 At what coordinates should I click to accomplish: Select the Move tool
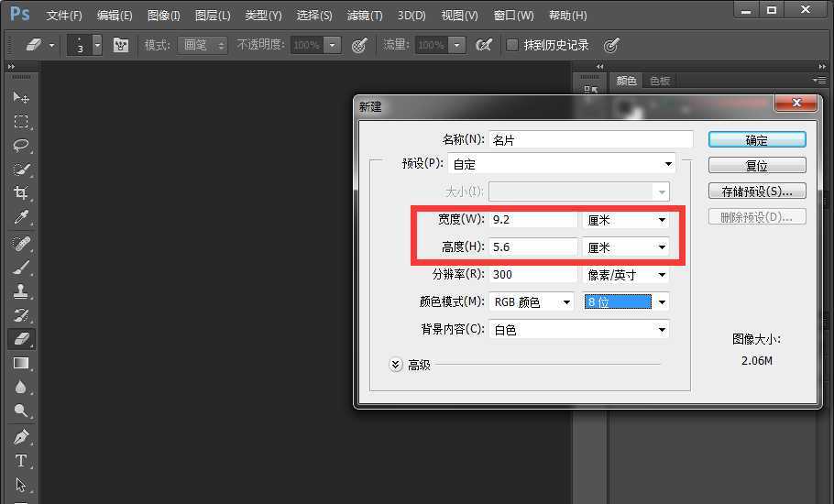tap(21, 98)
